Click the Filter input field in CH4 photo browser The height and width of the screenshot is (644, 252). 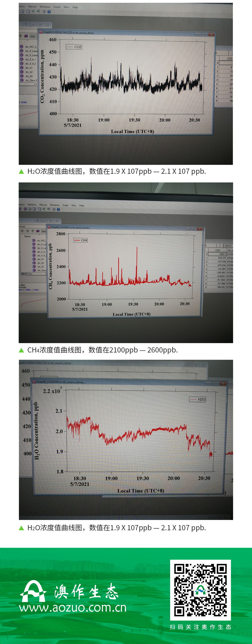(36, 274)
